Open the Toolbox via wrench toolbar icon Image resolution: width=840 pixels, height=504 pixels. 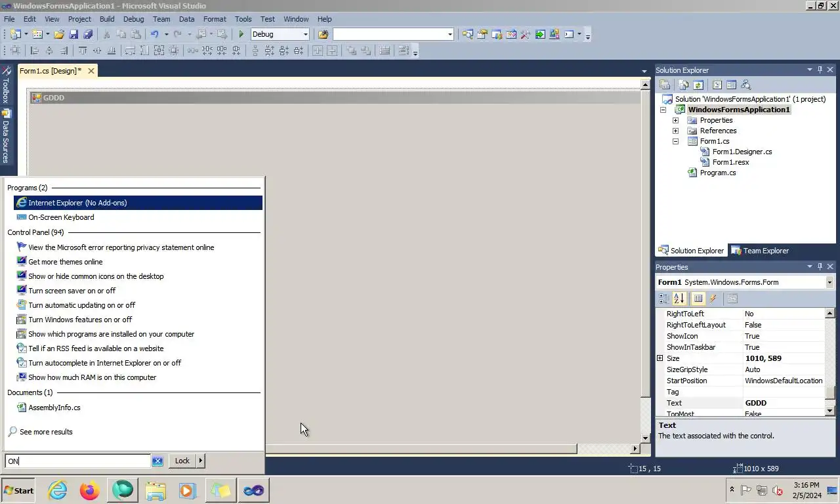pos(526,34)
